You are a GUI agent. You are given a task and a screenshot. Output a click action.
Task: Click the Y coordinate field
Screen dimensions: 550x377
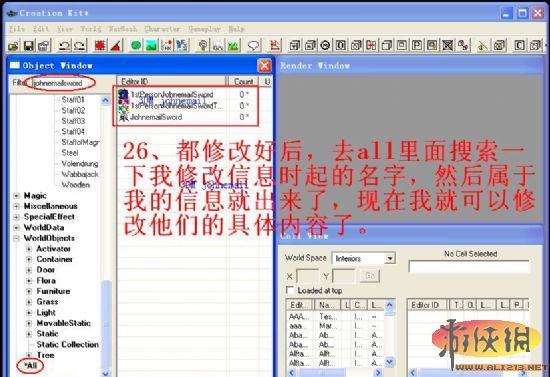(x=343, y=276)
